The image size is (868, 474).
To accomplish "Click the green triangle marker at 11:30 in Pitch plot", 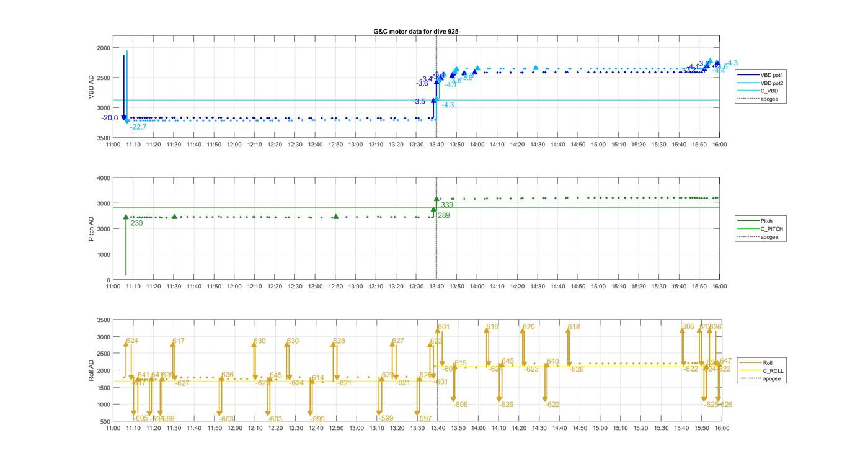I will click(174, 217).
